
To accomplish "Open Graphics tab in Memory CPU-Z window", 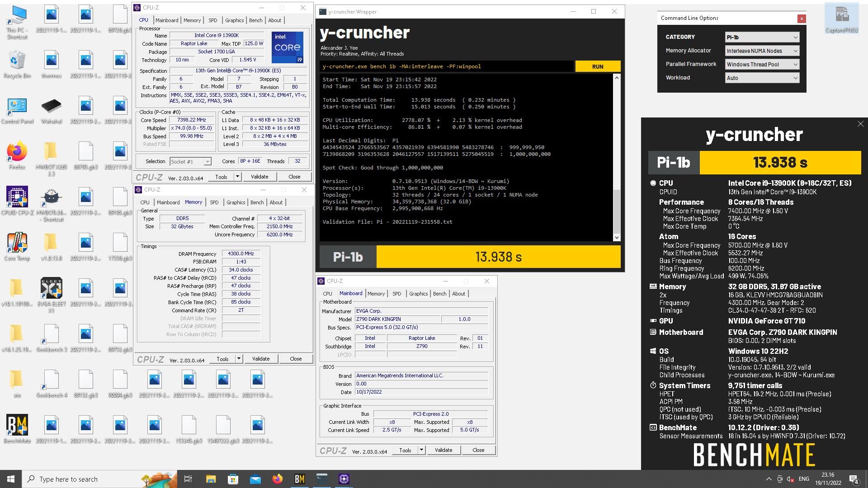I will pyautogui.click(x=236, y=202).
